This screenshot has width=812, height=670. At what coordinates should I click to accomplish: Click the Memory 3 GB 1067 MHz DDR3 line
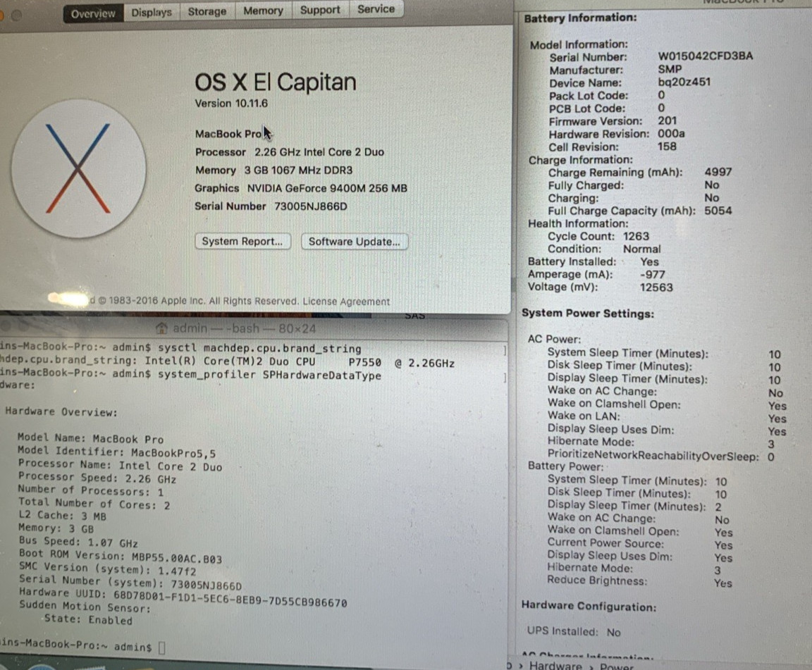[x=273, y=170]
